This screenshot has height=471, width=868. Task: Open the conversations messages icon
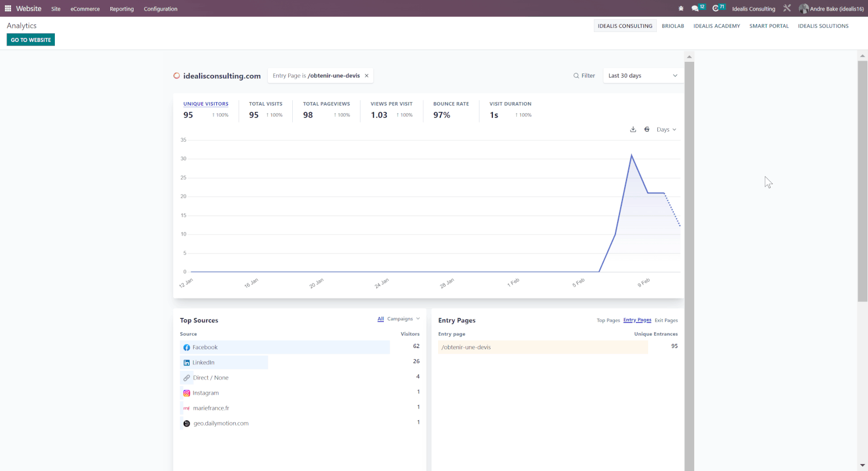point(695,9)
